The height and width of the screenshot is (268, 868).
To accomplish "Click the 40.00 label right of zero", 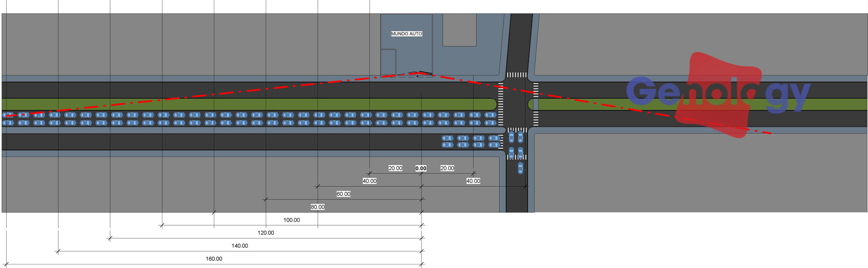I will [x=473, y=181].
